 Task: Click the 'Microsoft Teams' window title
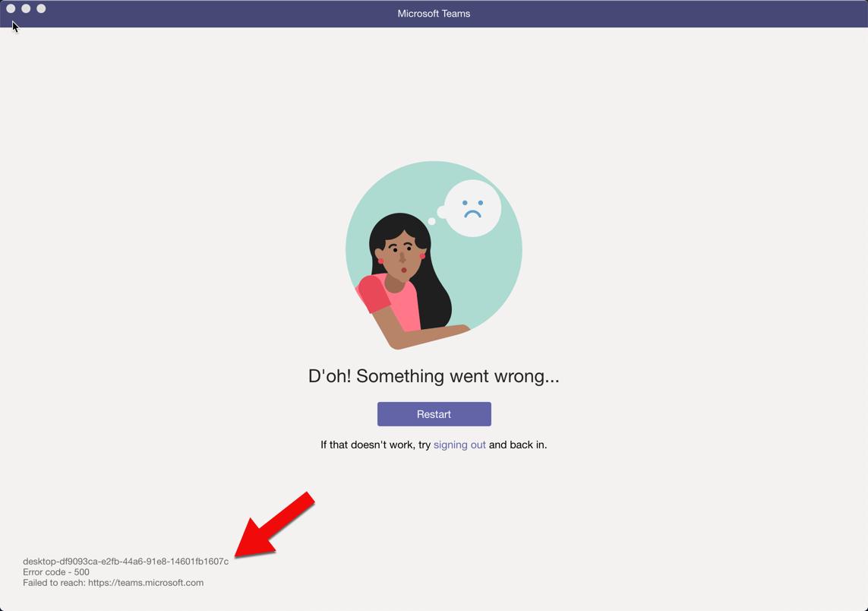click(x=434, y=13)
